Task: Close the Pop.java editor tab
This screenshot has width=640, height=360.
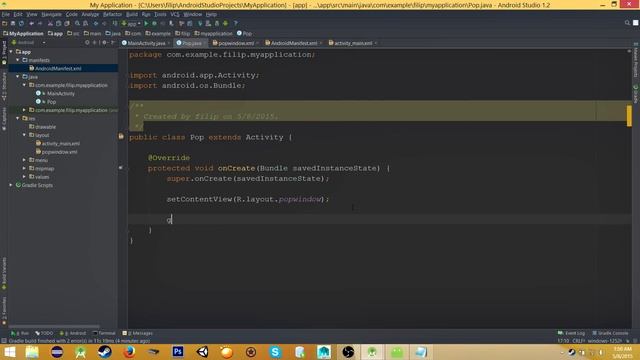Action: coord(204,43)
